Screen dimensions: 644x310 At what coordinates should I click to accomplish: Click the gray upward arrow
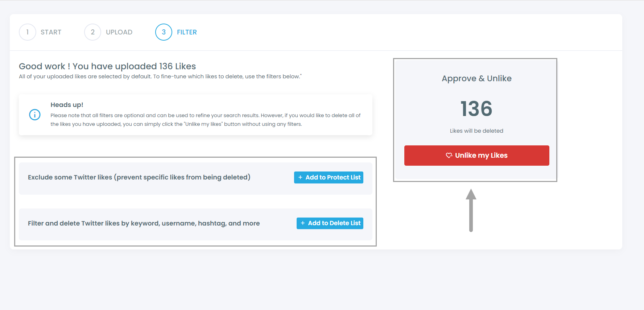(471, 210)
